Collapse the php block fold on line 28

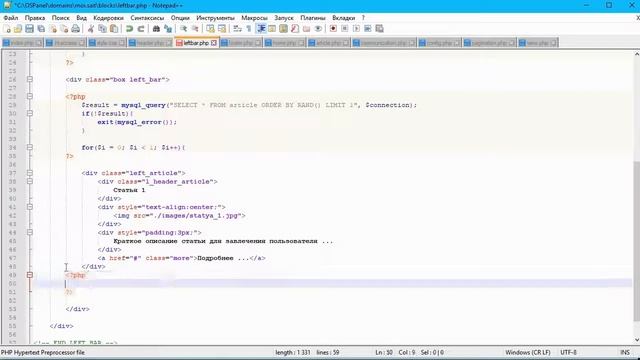pos(30,96)
